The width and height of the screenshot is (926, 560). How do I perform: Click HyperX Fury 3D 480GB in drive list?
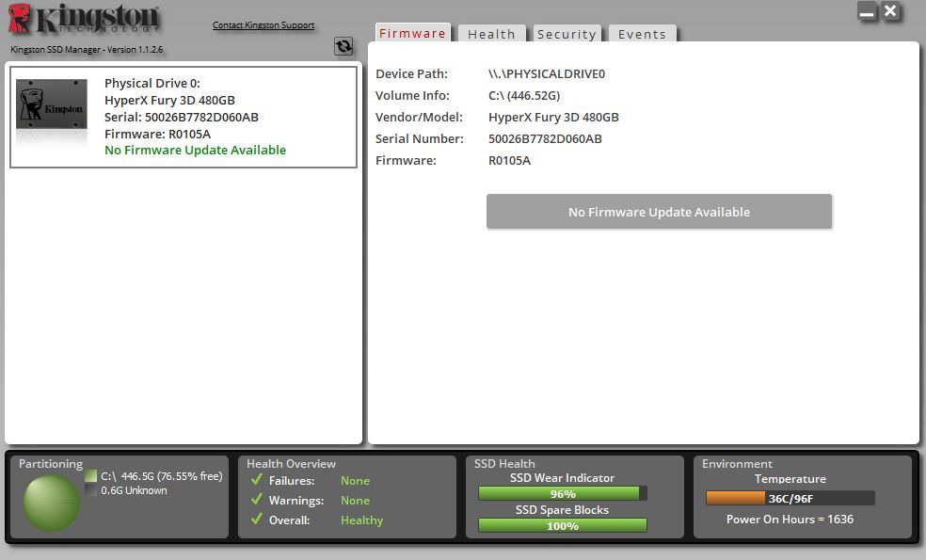[x=169, y=101]
